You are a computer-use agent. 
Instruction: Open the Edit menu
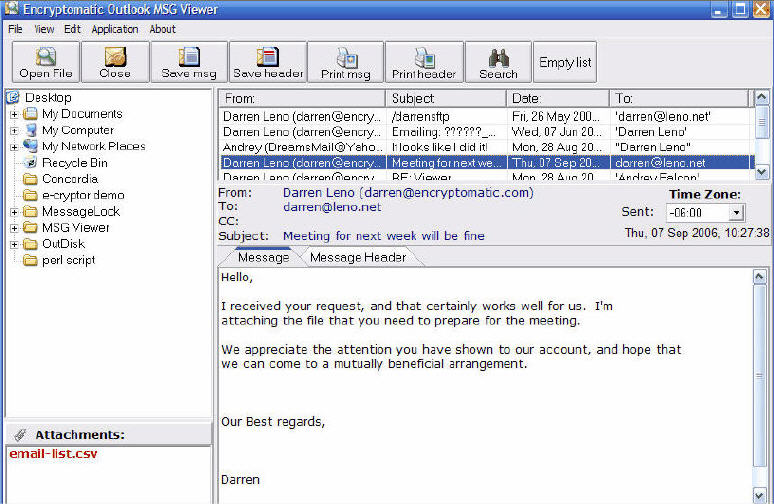[x=72, y=29]
